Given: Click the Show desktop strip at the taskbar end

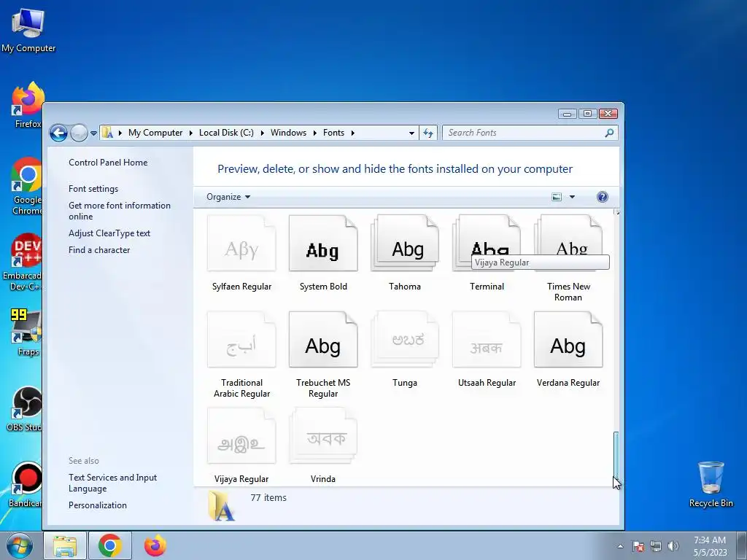Looking at the screenshot, I should click(x=742, y=545).
